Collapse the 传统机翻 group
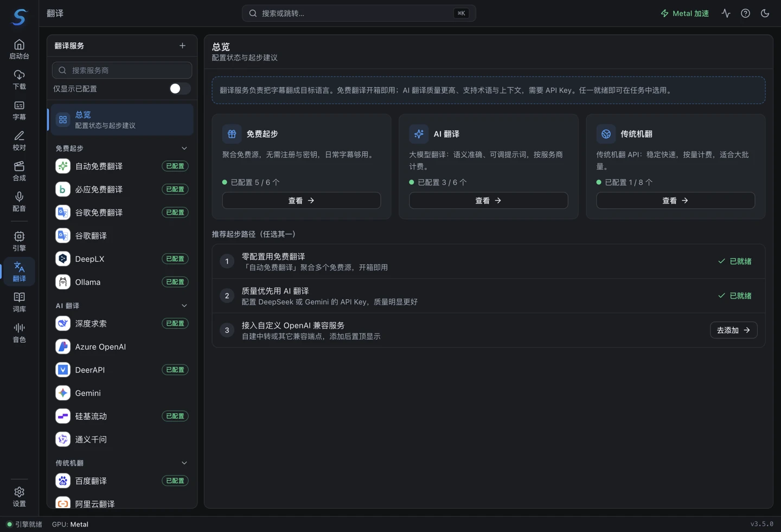The width and height of the screenshot is (781, 532). [184, 463]
